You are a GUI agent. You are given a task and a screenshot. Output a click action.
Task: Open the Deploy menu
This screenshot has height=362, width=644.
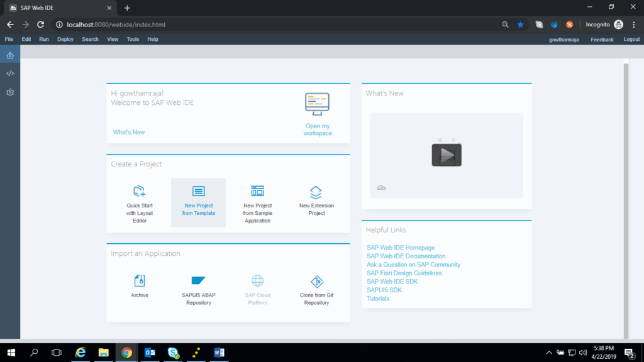click(65, 40)
